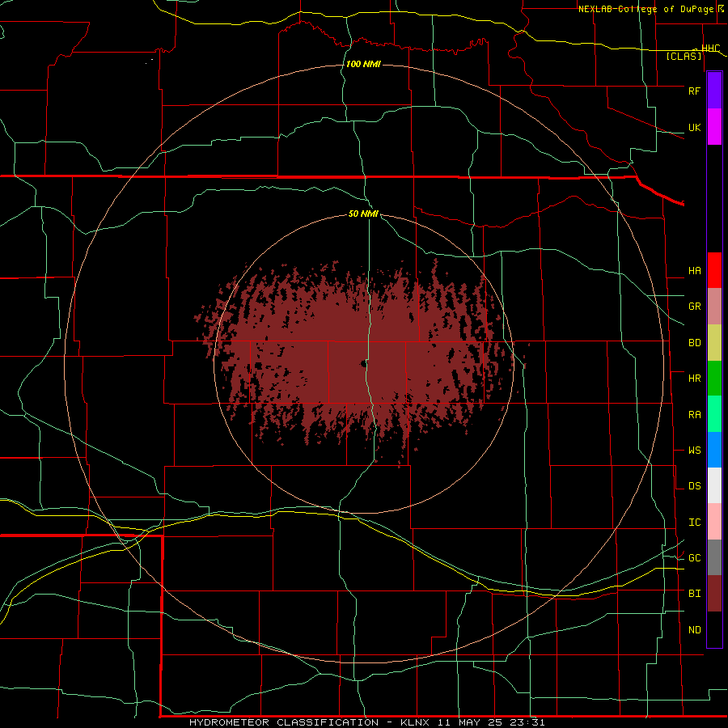The image size is (728, 728).
Task: Click the "50 NMI" range ring label
Action: [x=363, y=214]
